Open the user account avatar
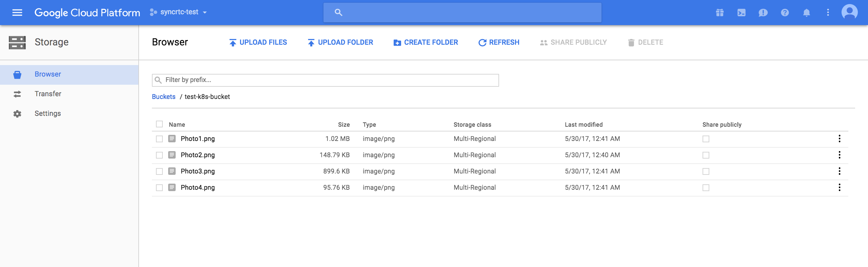The height and width of the screenshot is (267, 868). 850,13
